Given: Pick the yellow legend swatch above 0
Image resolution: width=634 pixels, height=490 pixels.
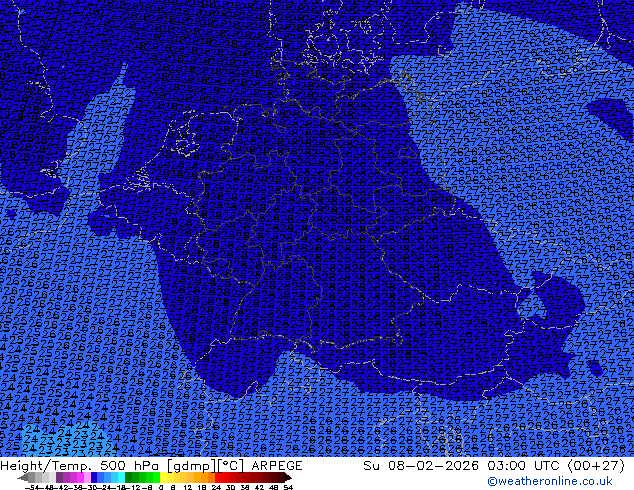Looking at the screenshot, I should click(x=163, y=477).
